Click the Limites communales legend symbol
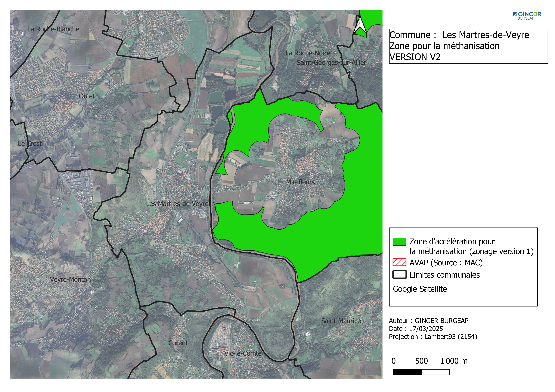The image size is (555, 392). 399,275
